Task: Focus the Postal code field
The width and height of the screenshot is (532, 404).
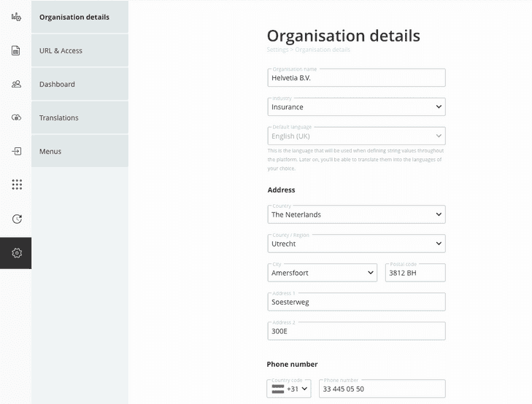Action: click(x=415, y=273)
